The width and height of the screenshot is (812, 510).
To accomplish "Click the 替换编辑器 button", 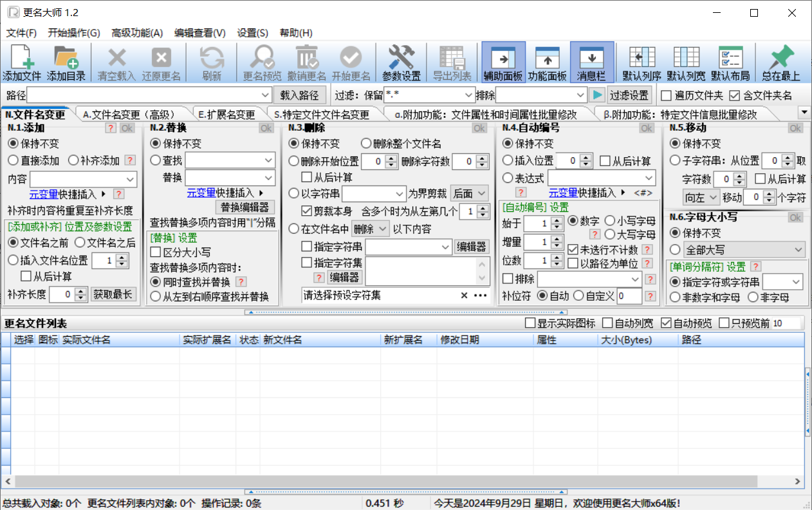I will coord(245,207).
